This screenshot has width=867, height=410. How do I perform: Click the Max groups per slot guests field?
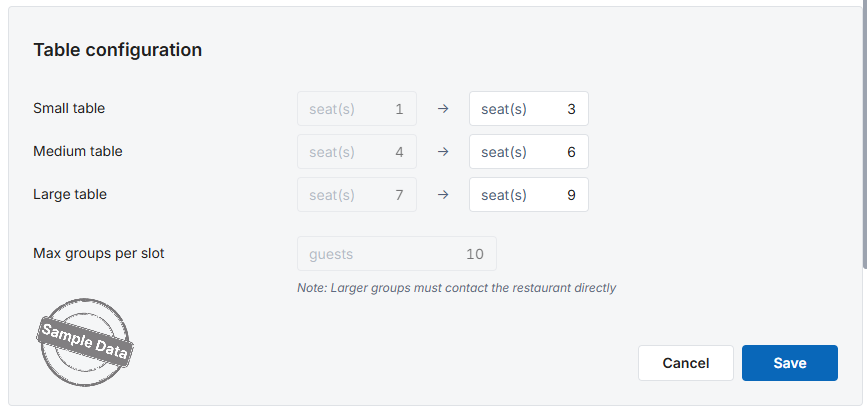tap(396, 253)
